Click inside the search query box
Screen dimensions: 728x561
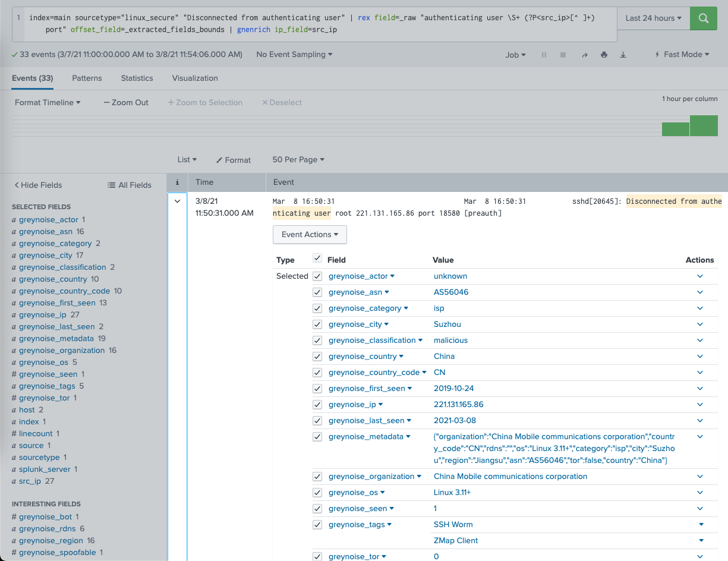coord(314,24)
